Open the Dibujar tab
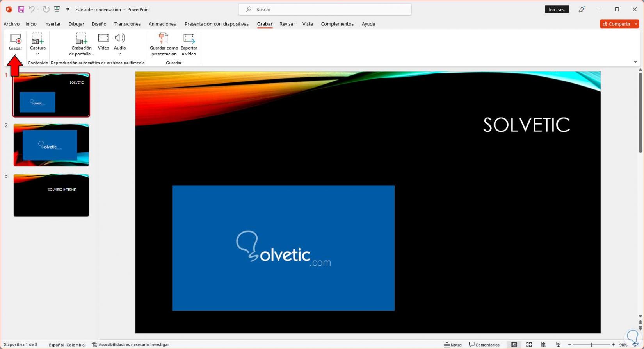 click(x=76, y=24)
